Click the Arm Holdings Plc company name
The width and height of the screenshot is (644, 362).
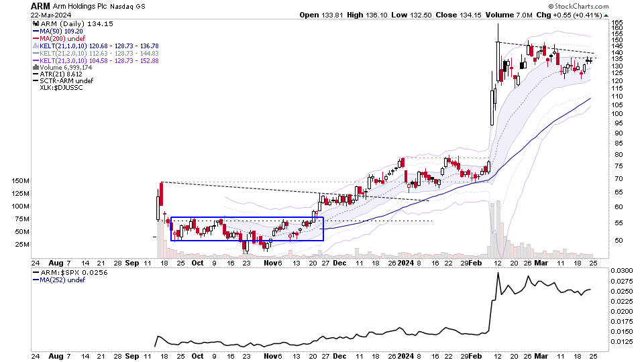80,7
